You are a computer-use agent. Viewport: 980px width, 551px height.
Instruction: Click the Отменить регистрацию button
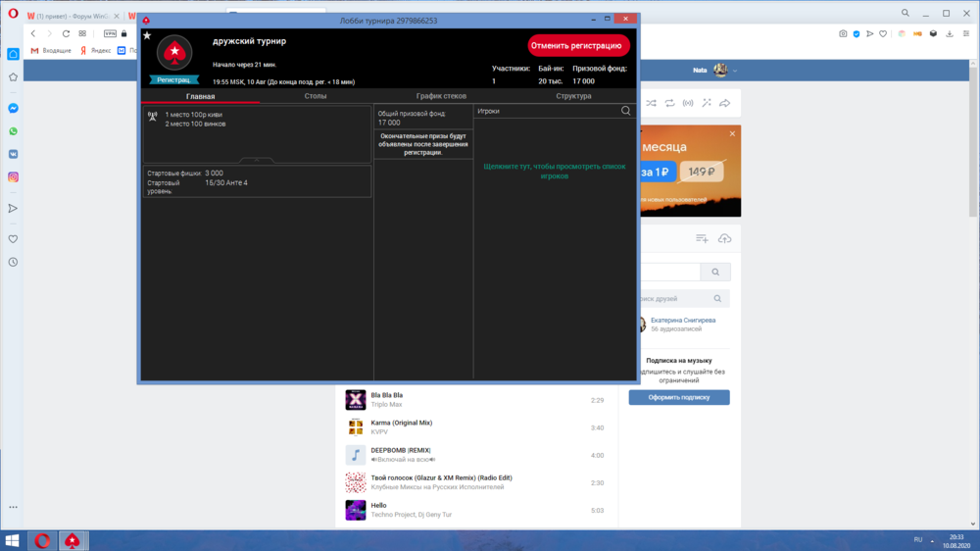(578, 45)
